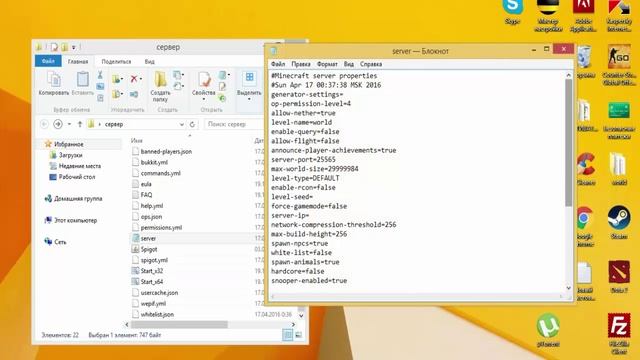Click the Explorer forward navigation arrow
Viewport: 640px width, 360px height.
tap(58, 124)
